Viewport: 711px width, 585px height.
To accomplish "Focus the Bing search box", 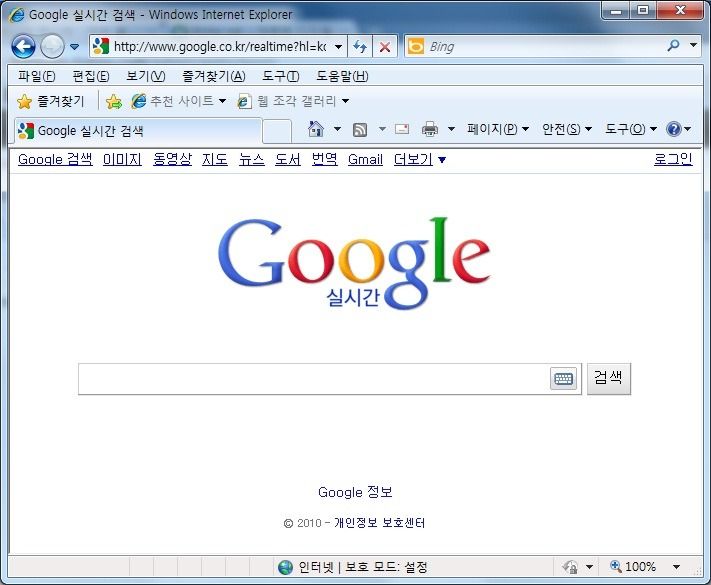I will pos(544,46).
